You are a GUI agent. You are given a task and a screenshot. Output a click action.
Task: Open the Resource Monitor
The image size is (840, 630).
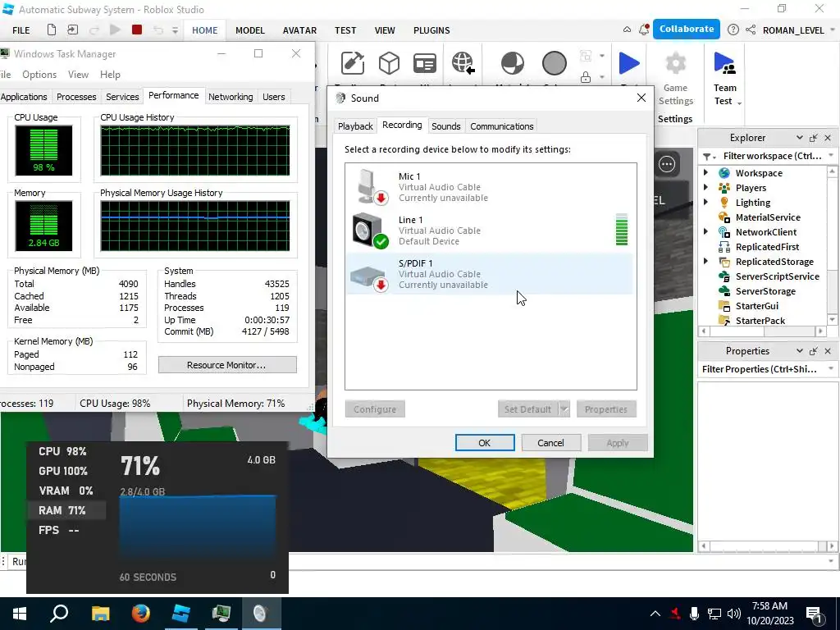[x=227, y=365]
